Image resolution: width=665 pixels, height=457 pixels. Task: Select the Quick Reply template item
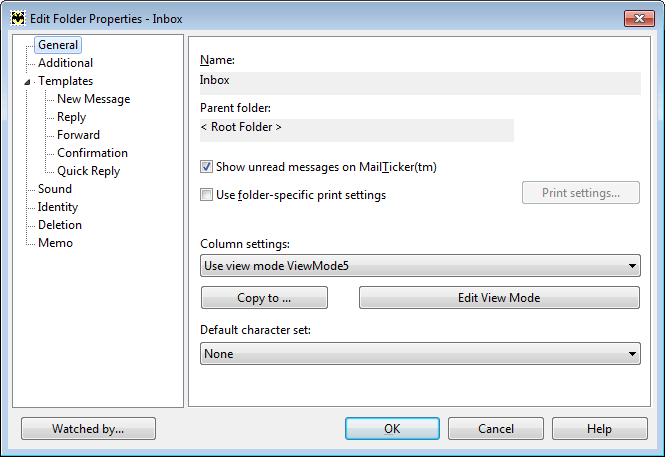88,171
